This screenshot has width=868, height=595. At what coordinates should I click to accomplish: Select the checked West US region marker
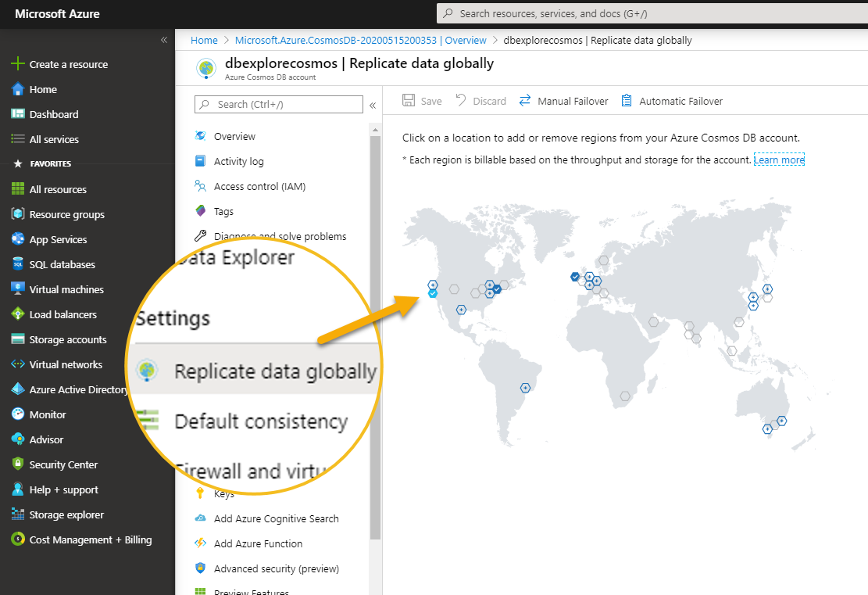tap(433, 294)
